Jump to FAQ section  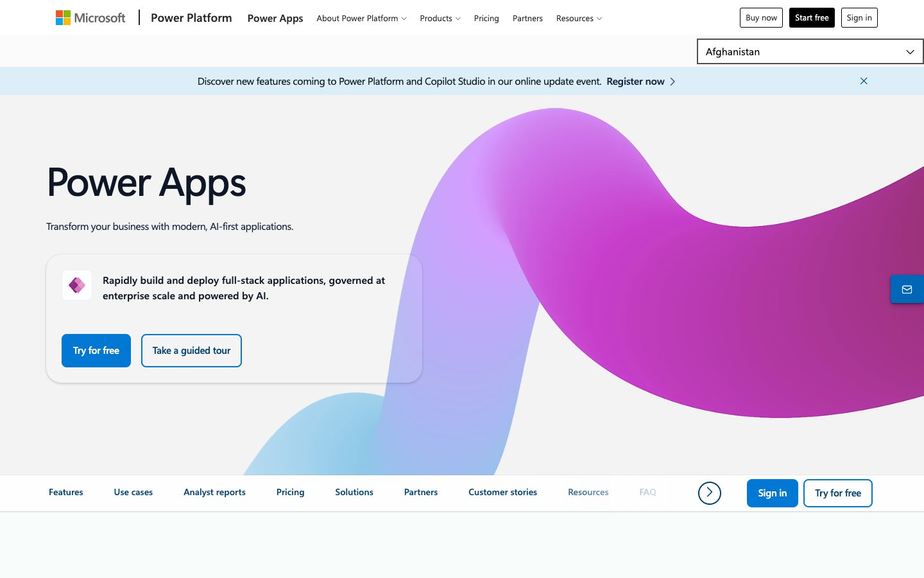pyautogui.click(x=647, y=493)
